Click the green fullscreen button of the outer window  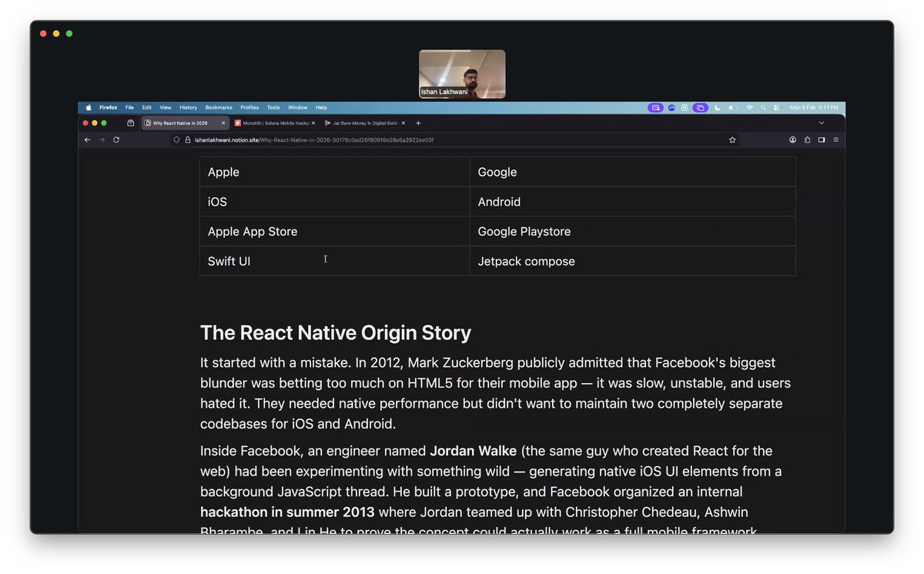pyautogui.click(x=69, y=34)
